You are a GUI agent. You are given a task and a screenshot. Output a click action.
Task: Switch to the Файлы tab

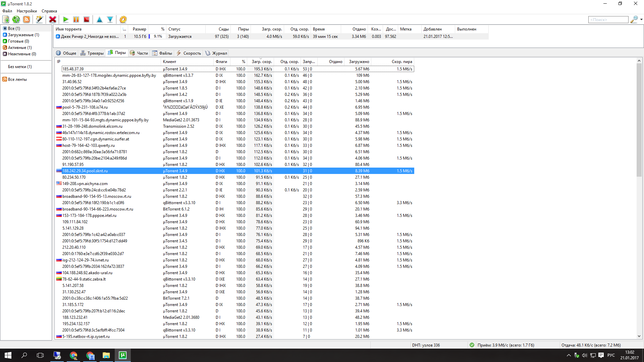click(x=162, y=53)
